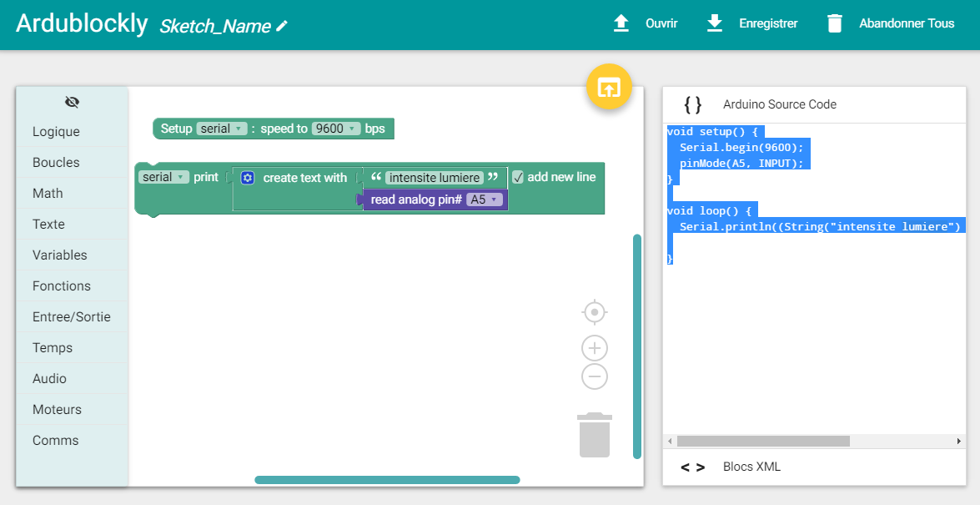Open the A5 analog pin dropdown

point(485,199)
